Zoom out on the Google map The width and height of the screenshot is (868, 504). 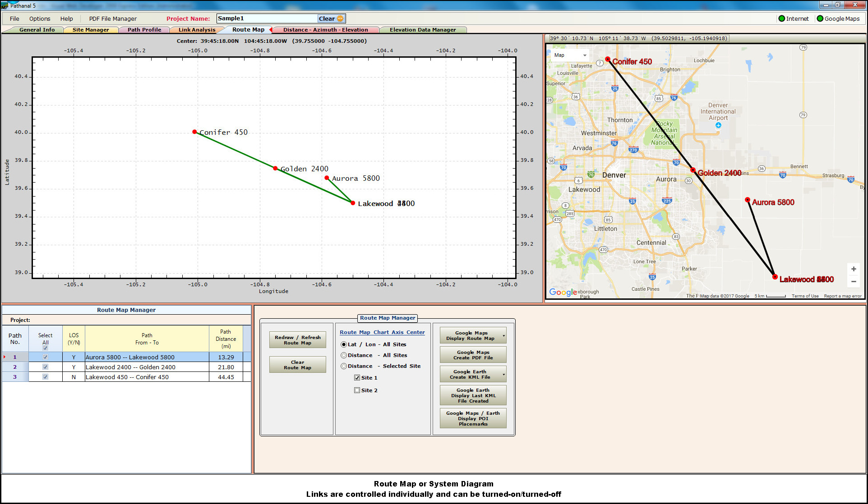tap(853, 282)
